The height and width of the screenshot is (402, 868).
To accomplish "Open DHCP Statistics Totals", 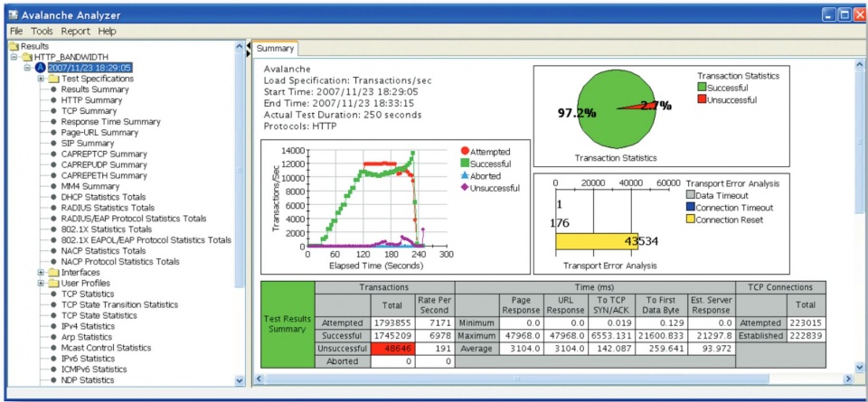I will pyautogui.click(x=103, y=197).
